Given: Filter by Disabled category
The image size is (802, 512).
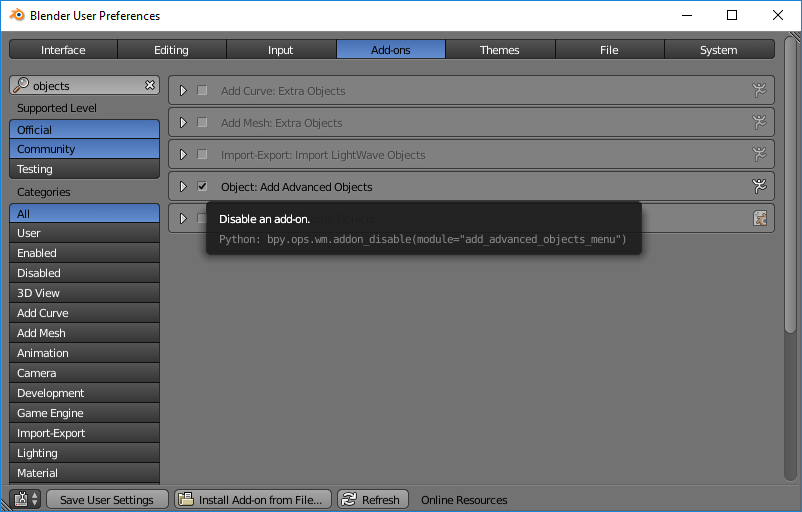Looking at the screenshot, I should click(x=84, y=273).
